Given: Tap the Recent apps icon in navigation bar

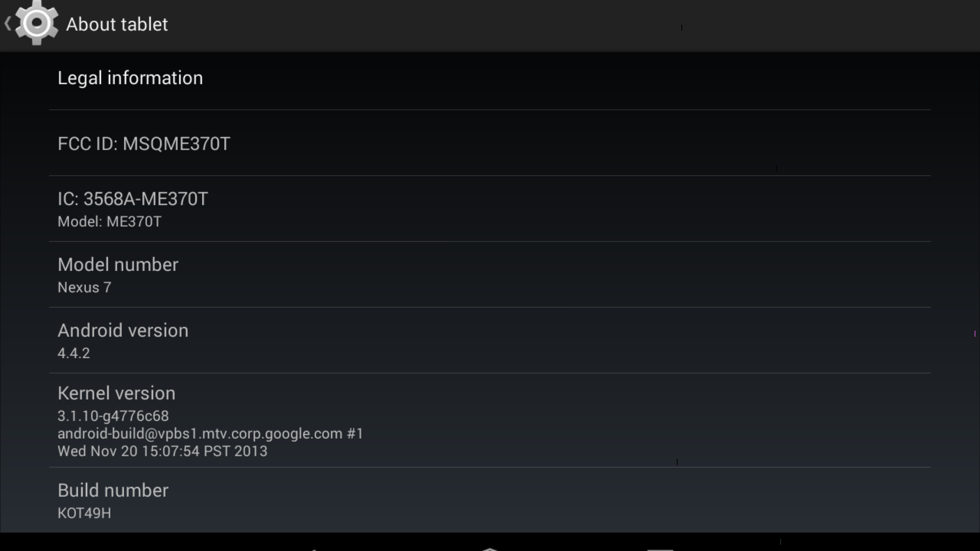Looking at the screenshot, I should click(x=660, y=549).
